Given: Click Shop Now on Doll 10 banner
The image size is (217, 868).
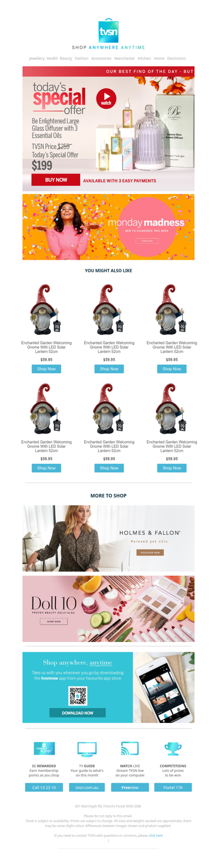Looking at the screenshot, I should click(54, 621).
